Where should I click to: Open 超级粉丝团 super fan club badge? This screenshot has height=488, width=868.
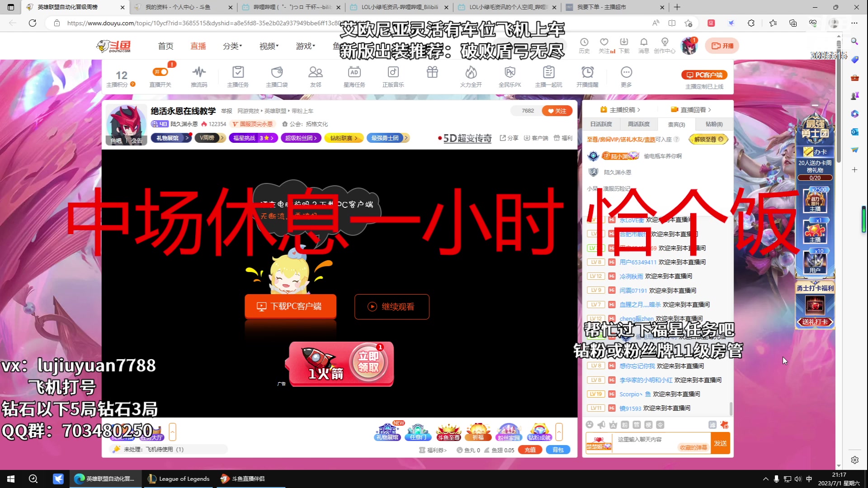click(x=301, y=138)
